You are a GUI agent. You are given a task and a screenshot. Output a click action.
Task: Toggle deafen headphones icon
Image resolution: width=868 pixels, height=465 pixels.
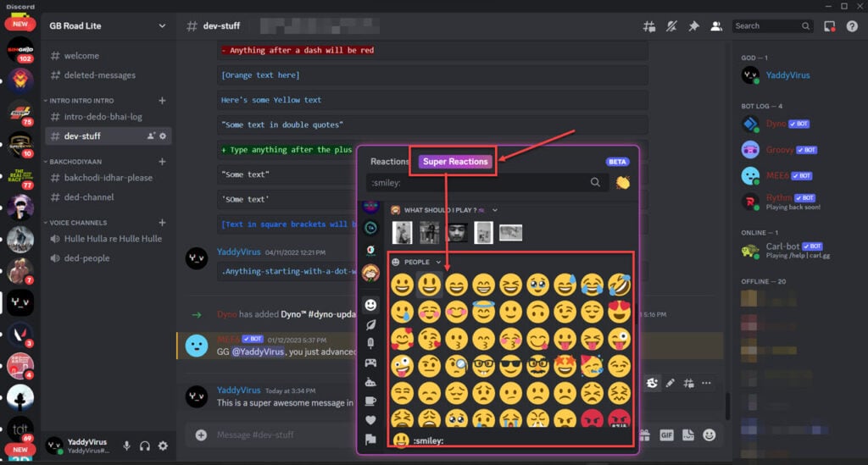click(x=145, y=446)
